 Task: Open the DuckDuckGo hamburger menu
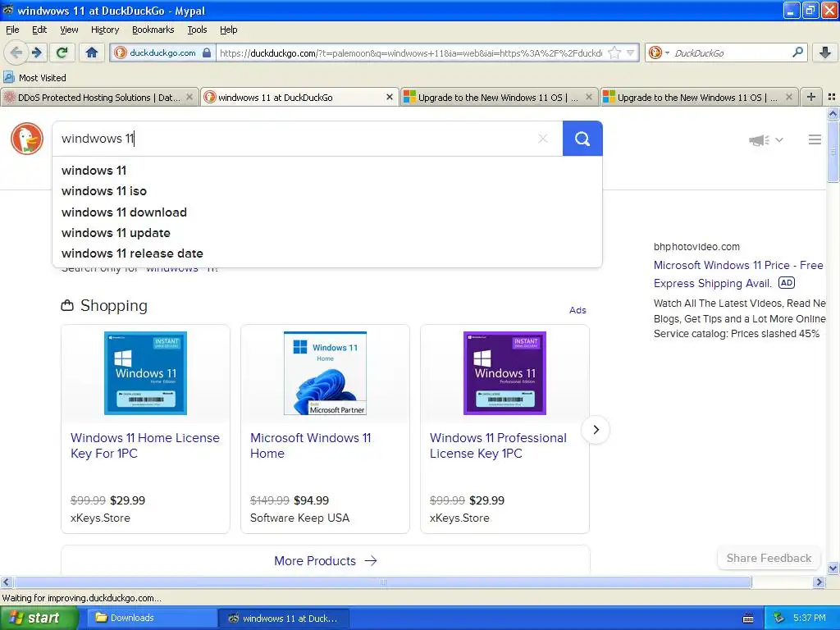[x=815, y=139]
